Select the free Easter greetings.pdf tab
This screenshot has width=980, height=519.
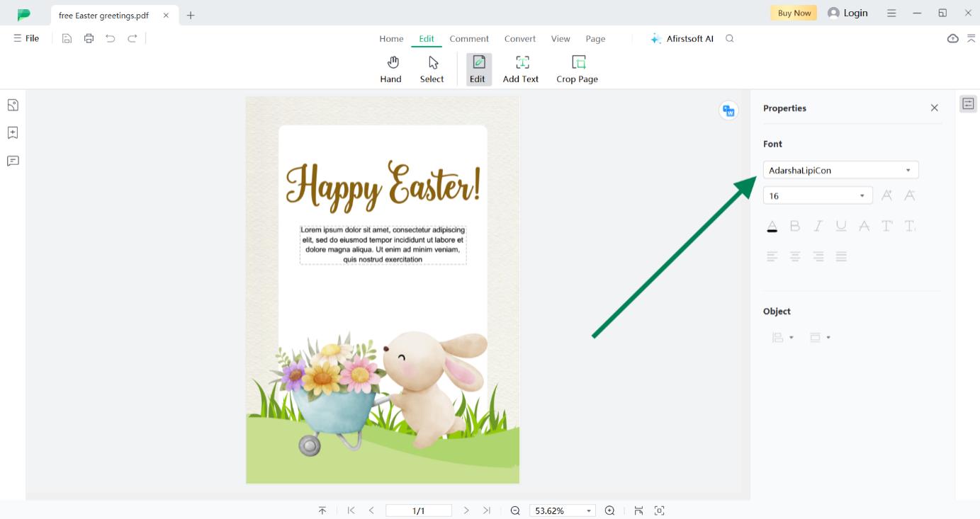click(x=115, y=15)
